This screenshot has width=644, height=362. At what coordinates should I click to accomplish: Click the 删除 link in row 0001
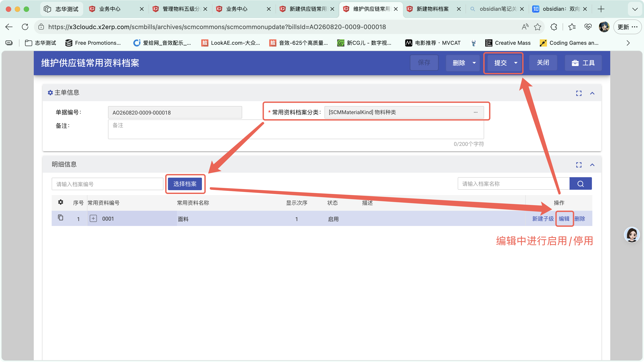pyautogui.click(x=580, y=219)
